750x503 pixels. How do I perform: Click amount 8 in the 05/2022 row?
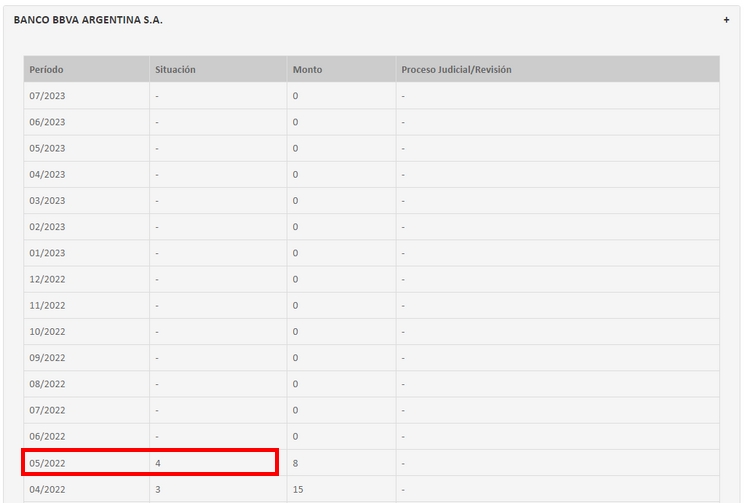(x=294, y=462)
